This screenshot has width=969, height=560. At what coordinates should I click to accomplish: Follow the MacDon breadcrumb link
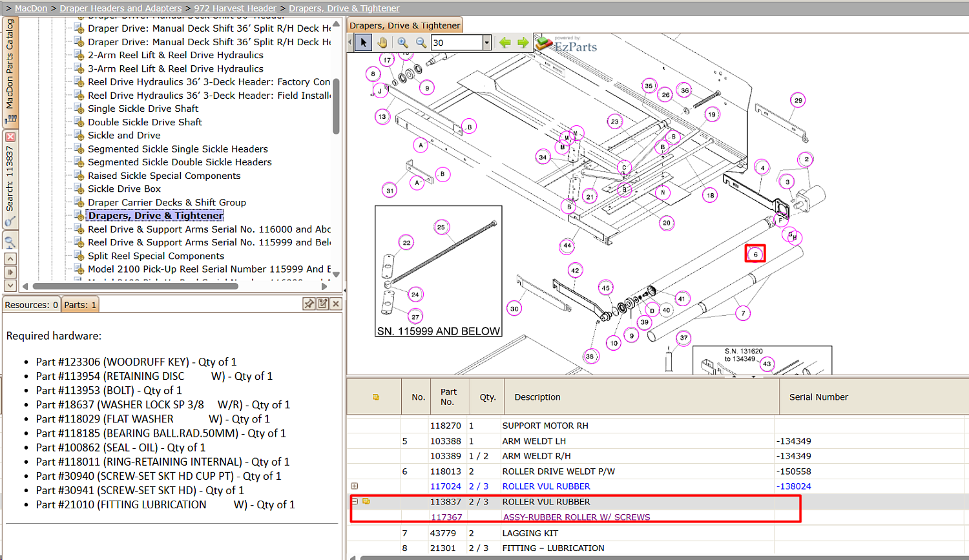pos(31,8)
